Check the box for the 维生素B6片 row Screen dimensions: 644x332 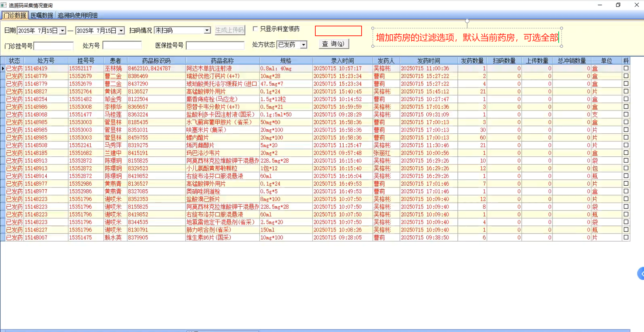click(x=626, y=237)
